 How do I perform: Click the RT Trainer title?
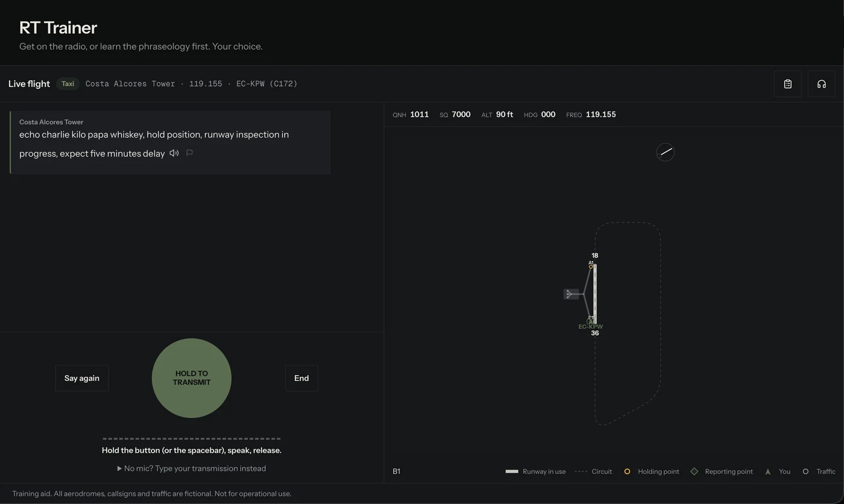[58, 28]
